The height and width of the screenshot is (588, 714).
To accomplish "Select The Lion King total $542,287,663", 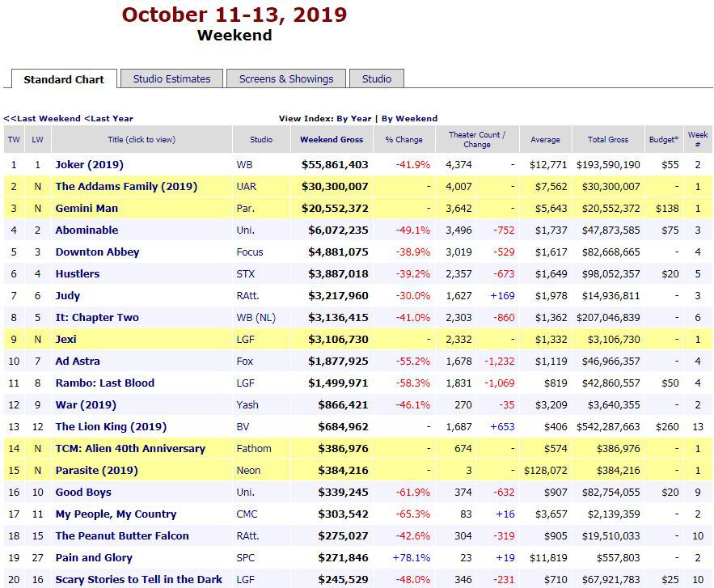I will point(608,427).
